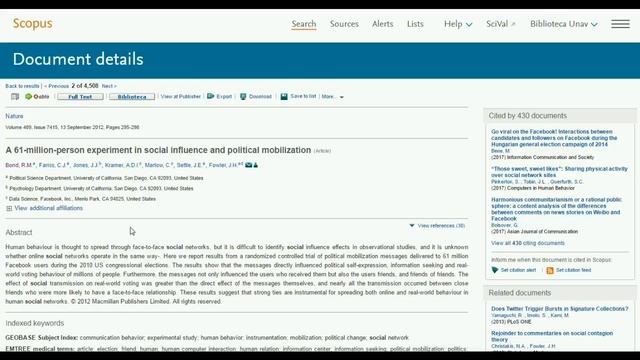This screenshot has width=640, height=360.
Task: Click the Export icon
Action: [211, 96]
